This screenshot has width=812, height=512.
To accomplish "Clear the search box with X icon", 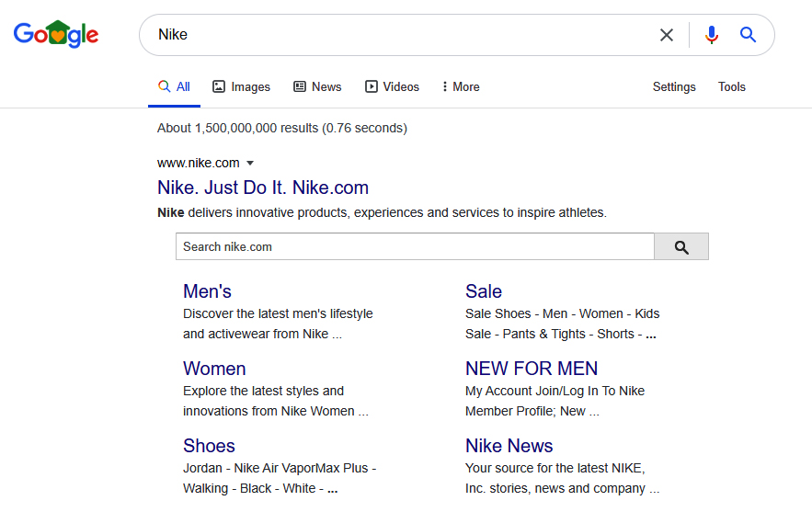I will (667, 35).
